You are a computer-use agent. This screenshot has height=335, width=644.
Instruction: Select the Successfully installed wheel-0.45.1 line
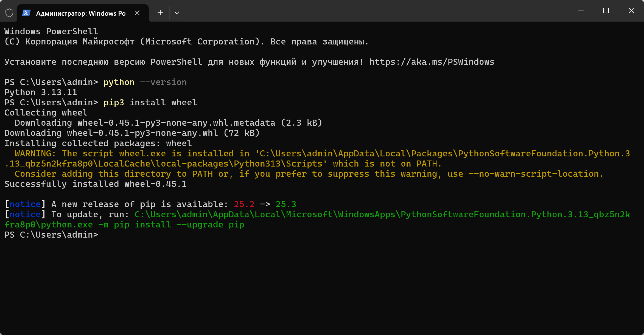click(95, 184)
